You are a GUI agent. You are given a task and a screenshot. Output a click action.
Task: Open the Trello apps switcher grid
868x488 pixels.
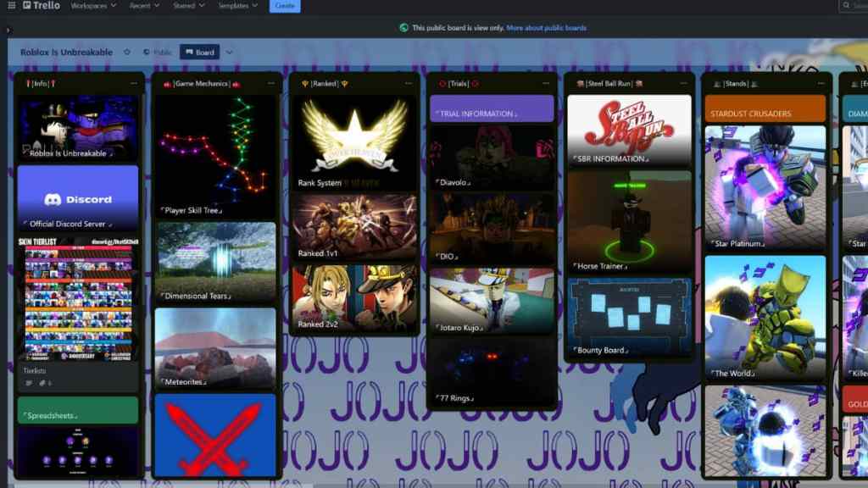[12, 6]
